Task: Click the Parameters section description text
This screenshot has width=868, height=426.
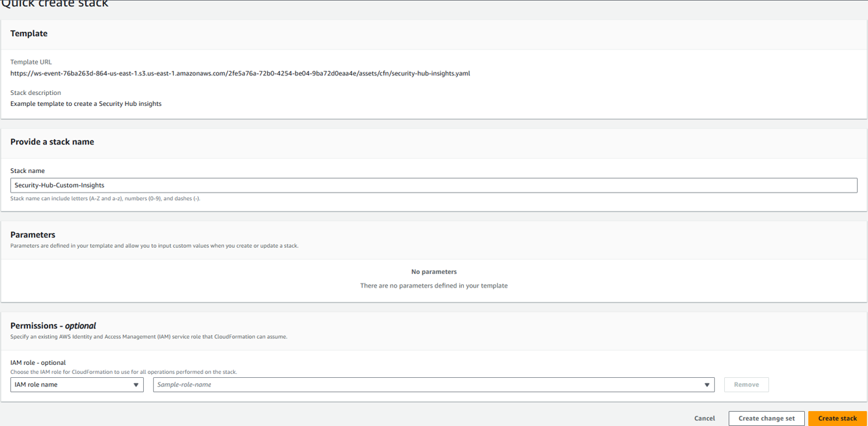Action: (154, 246)
